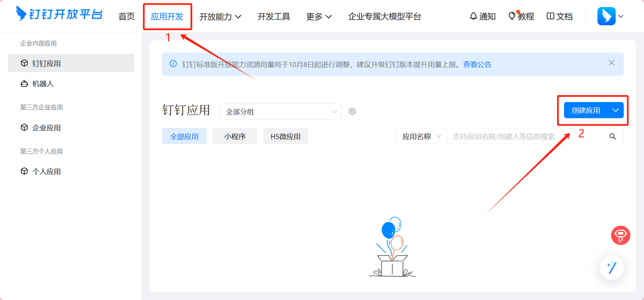Select 机器人 in the sidebar
Viewport: 644px width, 300px height.
pyautogui.click(x=71, y=83)
